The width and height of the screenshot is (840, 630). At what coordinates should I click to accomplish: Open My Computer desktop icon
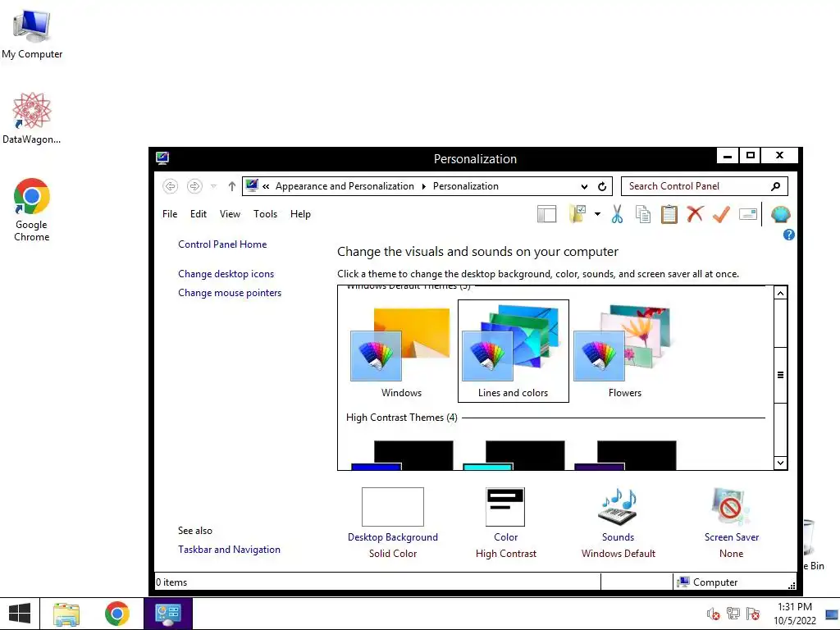click(32, 34)
